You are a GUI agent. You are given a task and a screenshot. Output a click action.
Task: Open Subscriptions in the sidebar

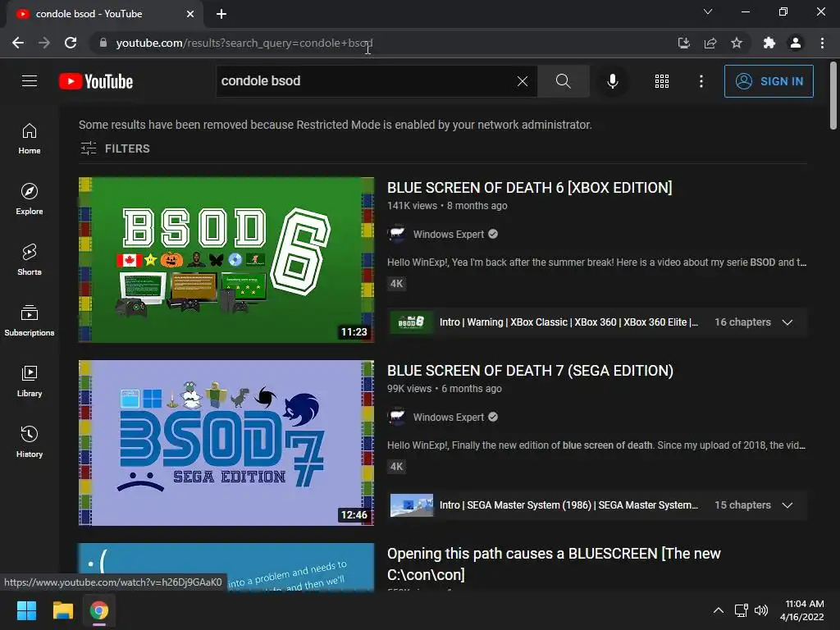[30, 321]
